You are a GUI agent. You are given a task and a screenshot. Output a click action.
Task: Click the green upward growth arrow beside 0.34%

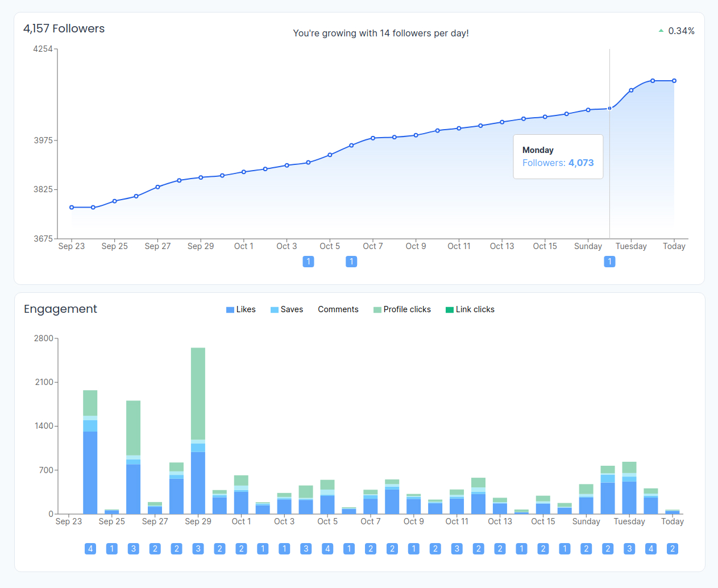[x=662, y=31]
